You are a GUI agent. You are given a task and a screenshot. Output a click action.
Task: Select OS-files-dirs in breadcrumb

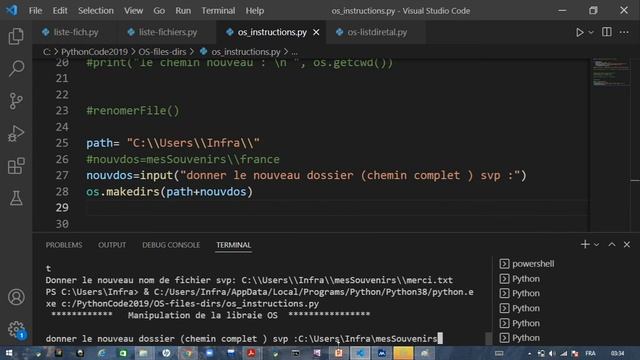click(162, 52)
